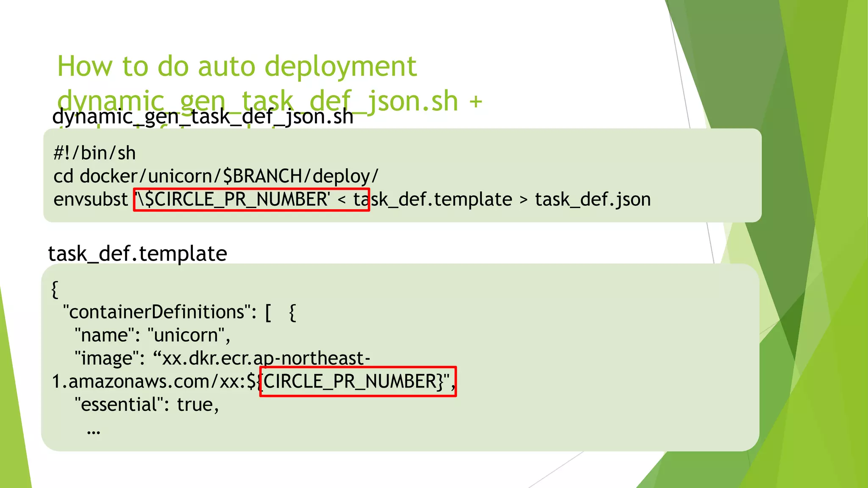Click 'CIRCLE_PR_NUMBER}' in the template block

click(x=353, y=381)
